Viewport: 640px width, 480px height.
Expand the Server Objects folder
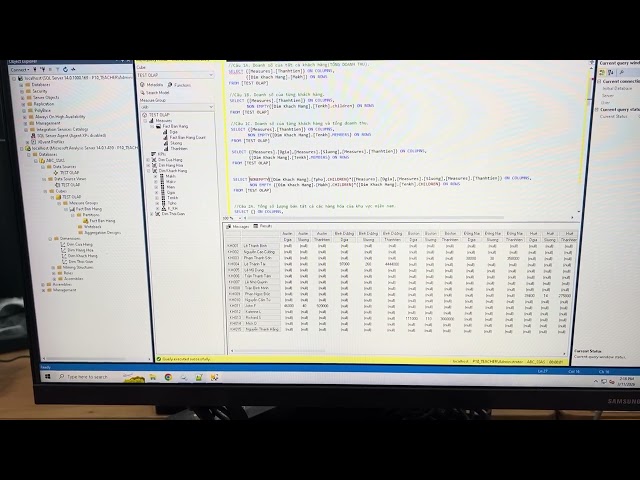tap(22, 98)
